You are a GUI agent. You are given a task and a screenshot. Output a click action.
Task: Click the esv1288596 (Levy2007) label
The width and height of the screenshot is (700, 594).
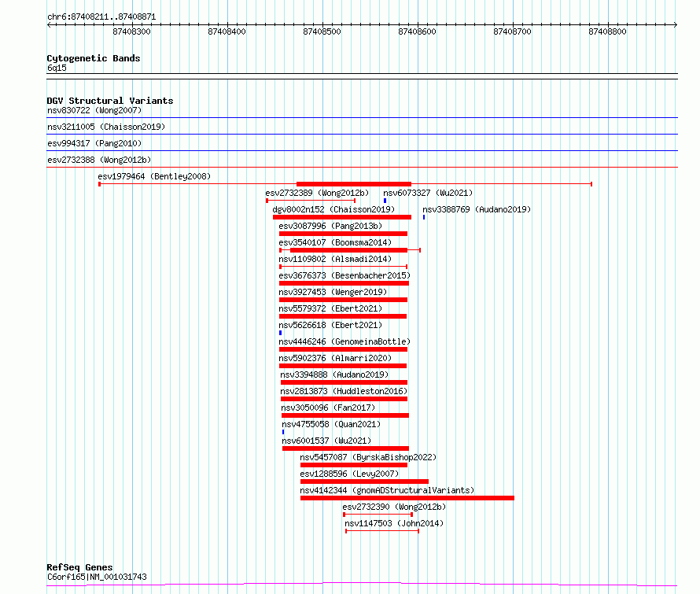tap(349, 474)
